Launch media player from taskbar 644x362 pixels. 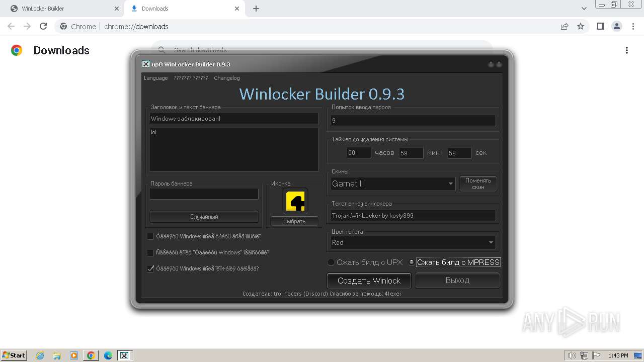74,355
